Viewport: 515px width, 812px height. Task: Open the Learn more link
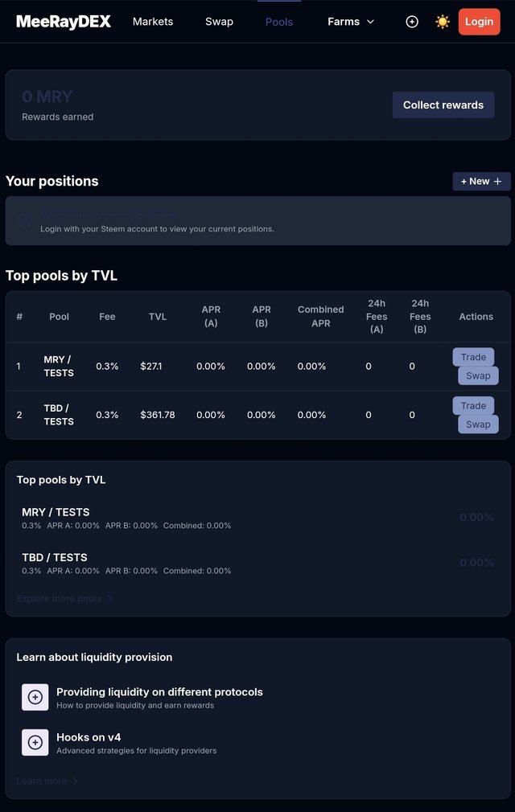pos(47,781)
